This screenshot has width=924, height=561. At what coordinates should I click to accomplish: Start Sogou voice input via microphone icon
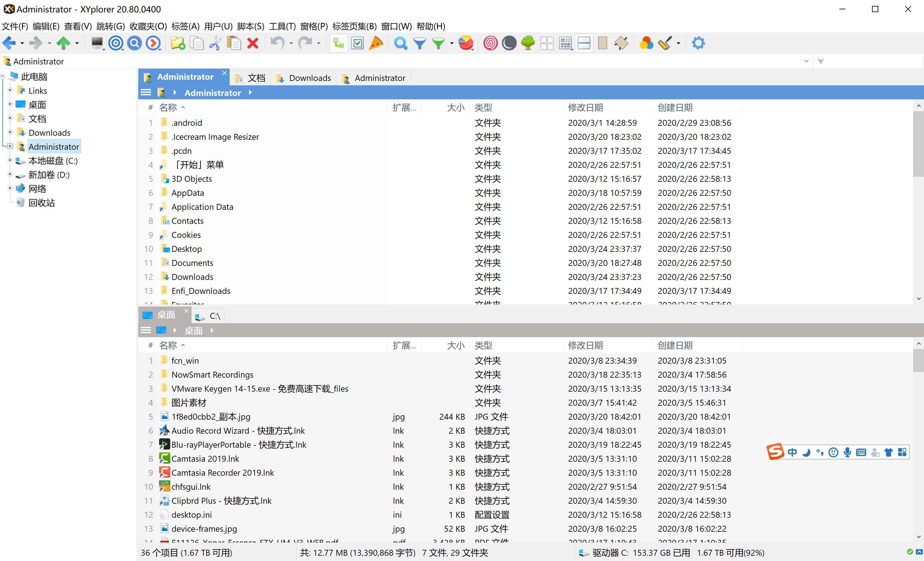tap(847, 452)
